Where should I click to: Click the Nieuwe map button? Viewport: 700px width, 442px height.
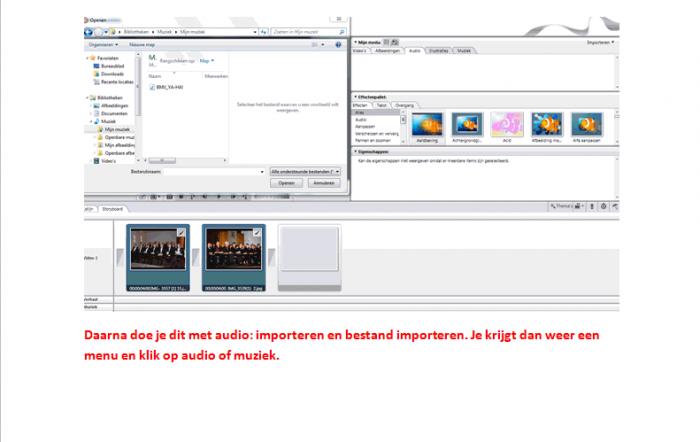[142, 45]
